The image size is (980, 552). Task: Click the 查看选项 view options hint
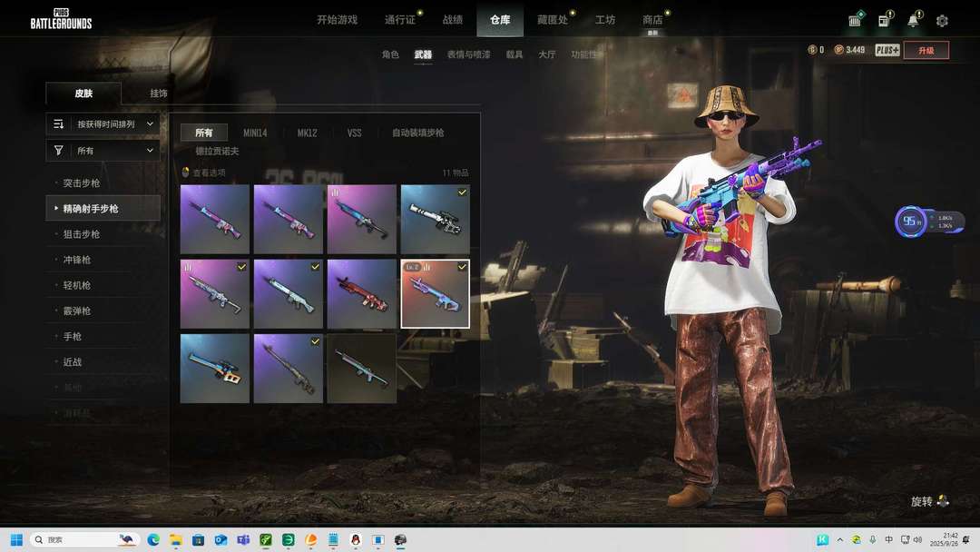pyautogui.click(x=203, y=172)
